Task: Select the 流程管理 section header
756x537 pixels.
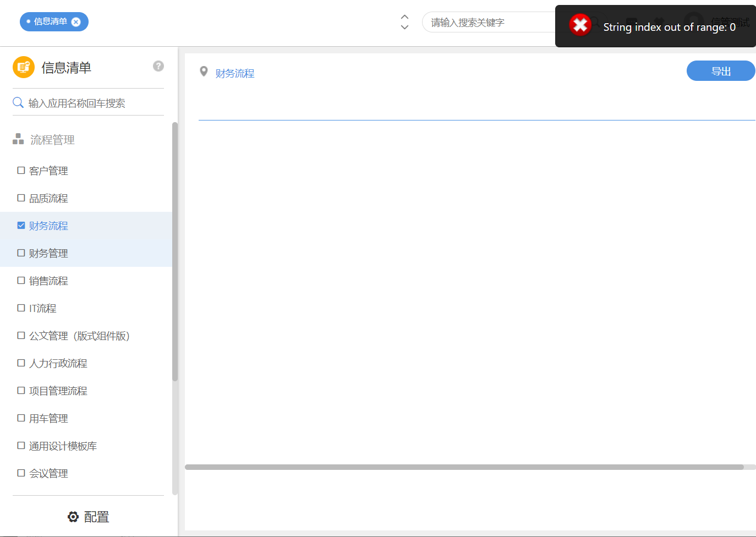Action: [x=52, y=140]
